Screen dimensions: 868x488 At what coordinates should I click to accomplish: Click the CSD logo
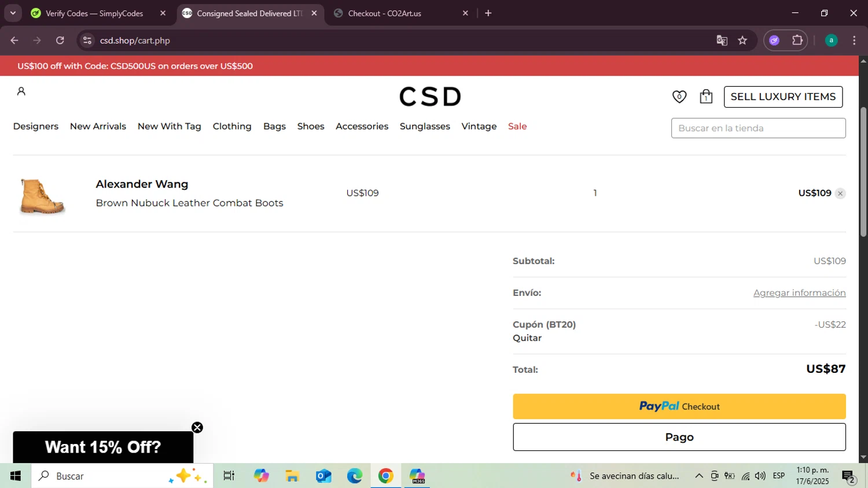pos(430,97)
